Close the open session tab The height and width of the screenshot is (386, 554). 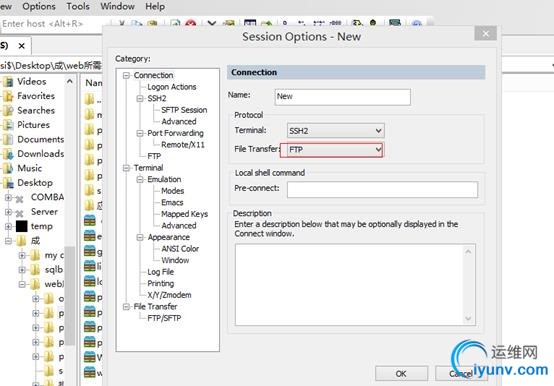click(22, 46)
